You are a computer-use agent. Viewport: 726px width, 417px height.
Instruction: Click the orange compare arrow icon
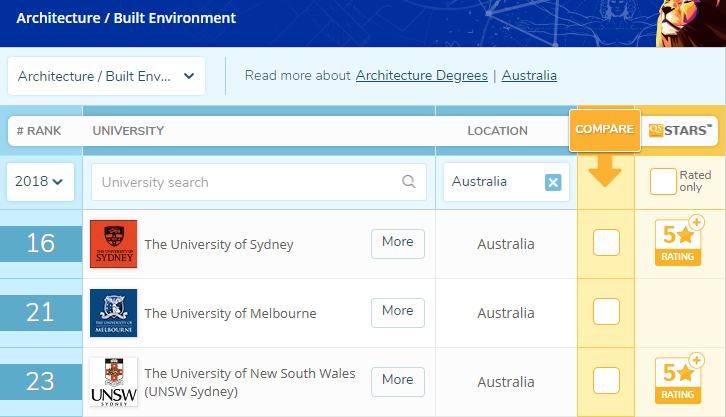click(x=605, y=172)
